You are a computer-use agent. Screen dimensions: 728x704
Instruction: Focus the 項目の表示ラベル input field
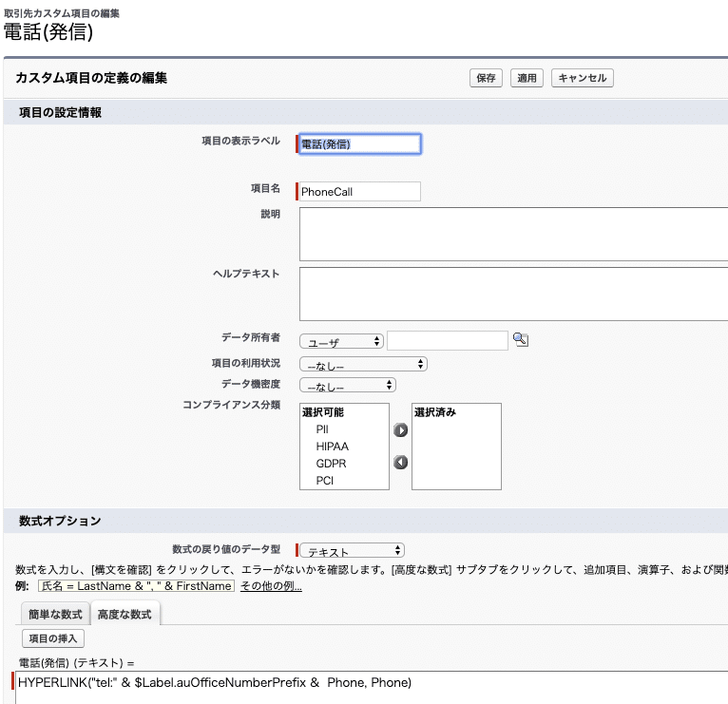[x=360, y=143]
